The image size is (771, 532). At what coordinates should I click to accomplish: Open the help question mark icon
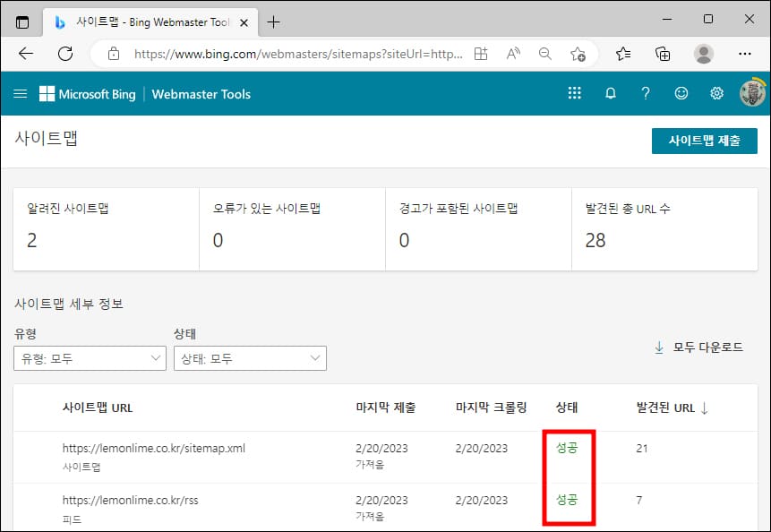[x=646, y=93]
